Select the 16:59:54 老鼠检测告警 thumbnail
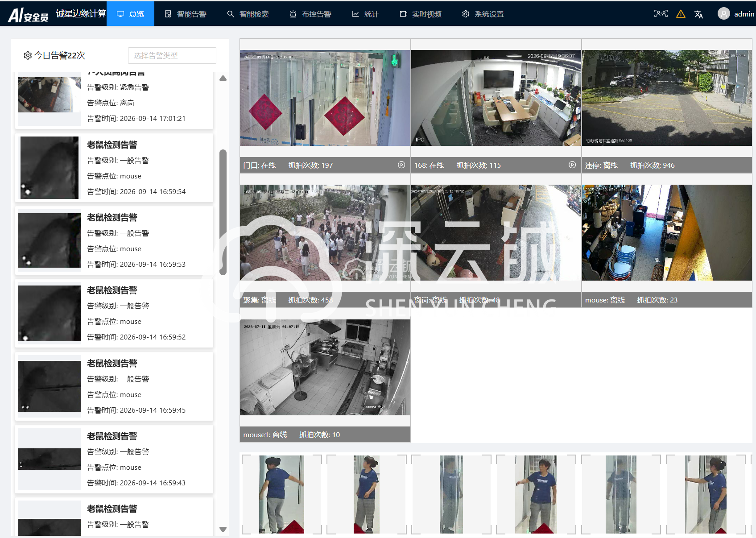Viewport: 756px width, 538px height. point(50,168)
